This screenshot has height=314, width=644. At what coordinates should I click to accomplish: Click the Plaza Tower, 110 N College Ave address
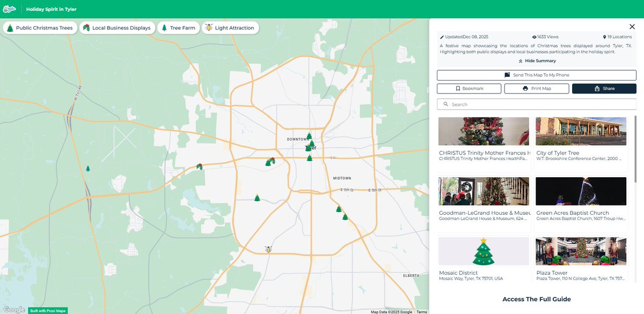click(581, 279)
